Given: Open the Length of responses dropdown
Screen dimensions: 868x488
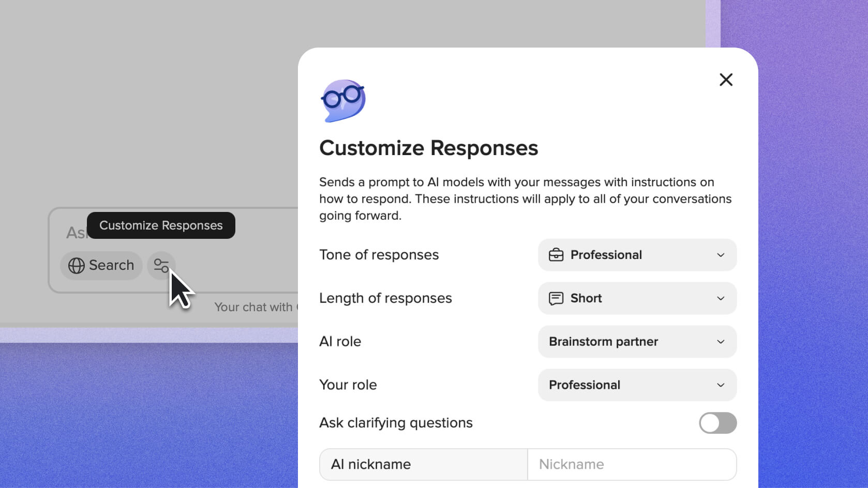Looking at the screenshot, I should click(x=637, y=298).
